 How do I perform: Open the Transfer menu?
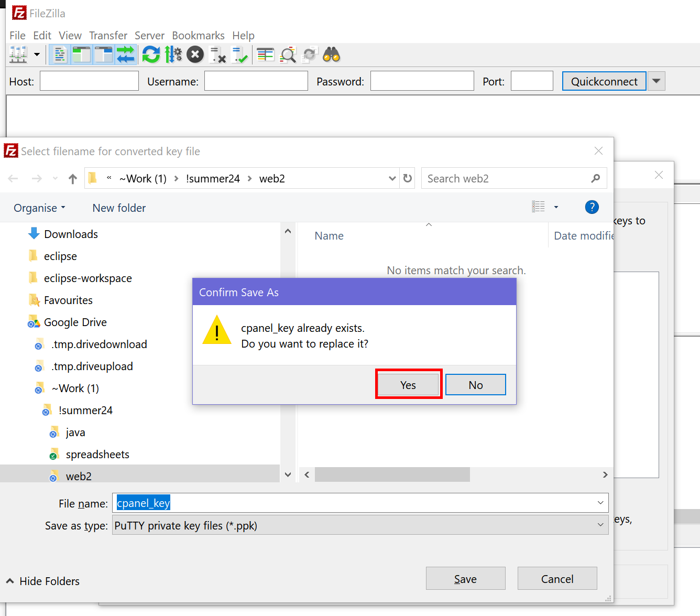[108, 35]
